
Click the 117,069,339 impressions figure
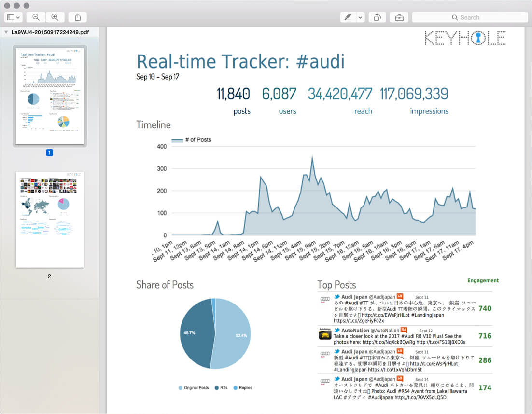tap(414, 94)
